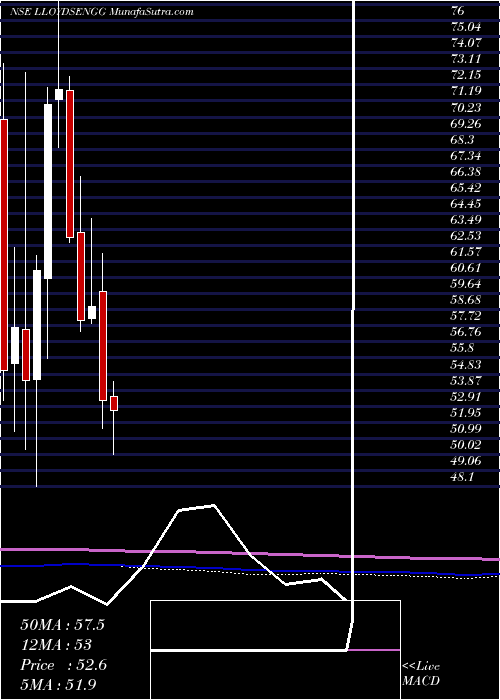Select the 74.07 price axis label
This screenshot has width=500, height=700.
point(466,43)
